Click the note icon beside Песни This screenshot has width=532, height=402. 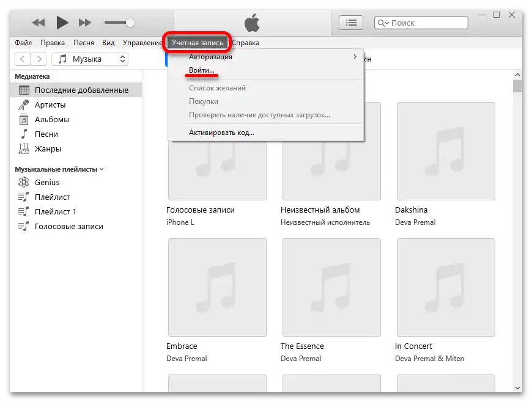point(24,134)
